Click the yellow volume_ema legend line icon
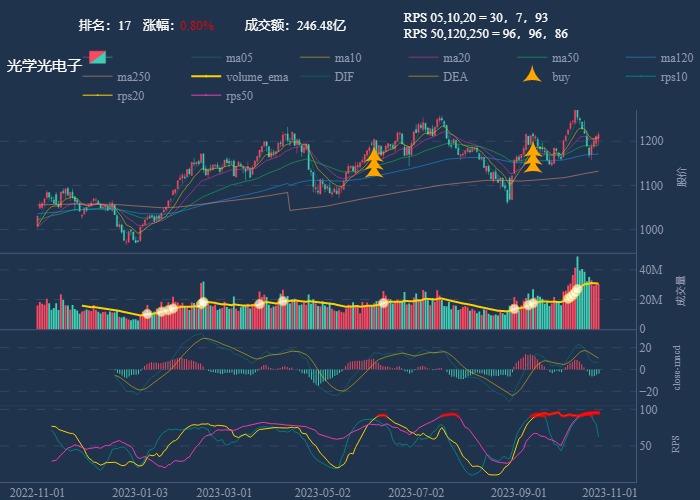 pyautogui.click(x=206, y=76)
